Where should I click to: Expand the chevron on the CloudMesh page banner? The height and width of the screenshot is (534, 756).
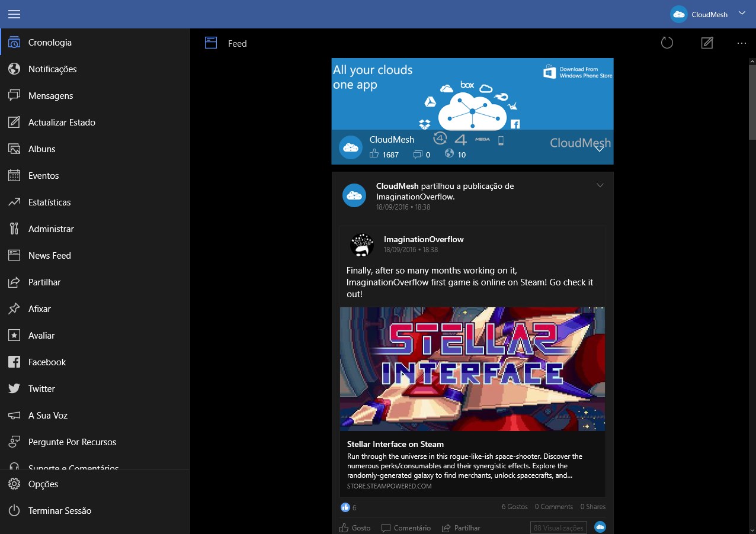600,148
